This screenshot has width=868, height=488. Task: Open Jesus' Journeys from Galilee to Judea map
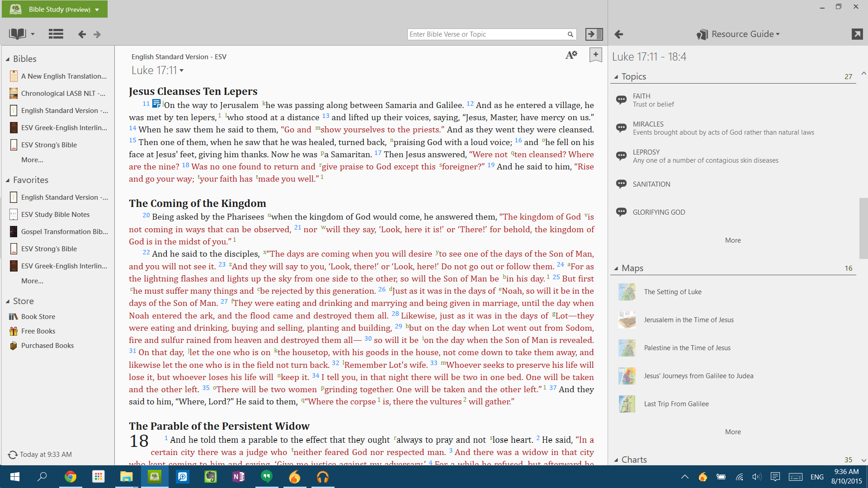698,376
